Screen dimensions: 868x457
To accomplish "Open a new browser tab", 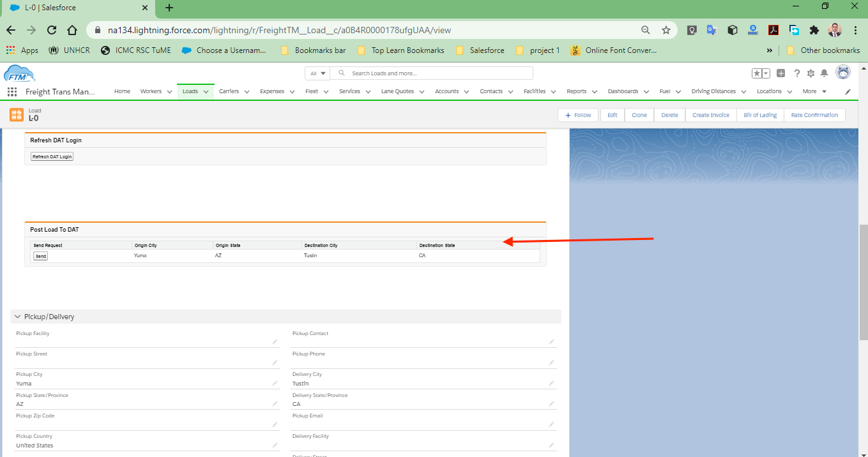I will tap(169, 8).
